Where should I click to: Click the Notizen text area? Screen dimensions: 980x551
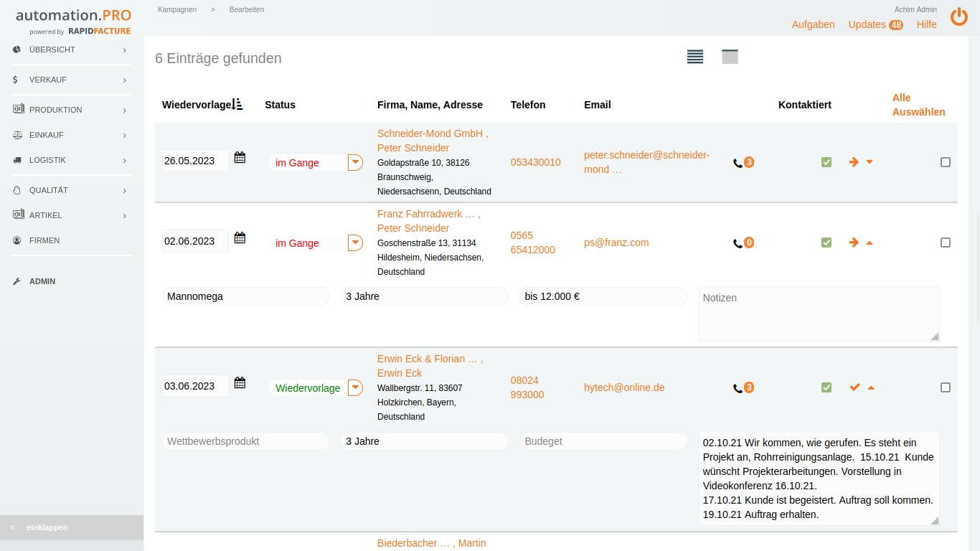[819, 314]
